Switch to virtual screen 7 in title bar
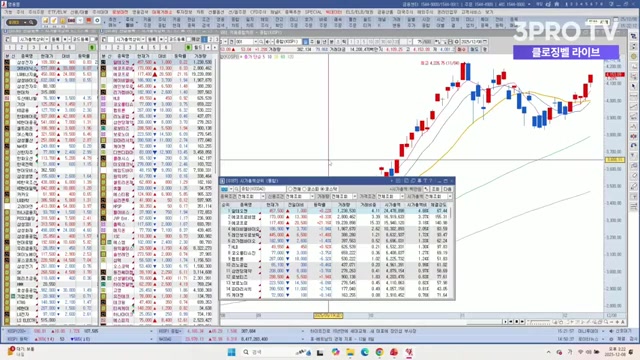The height and width of the screenshot is (360, 640). click(598, 4)
